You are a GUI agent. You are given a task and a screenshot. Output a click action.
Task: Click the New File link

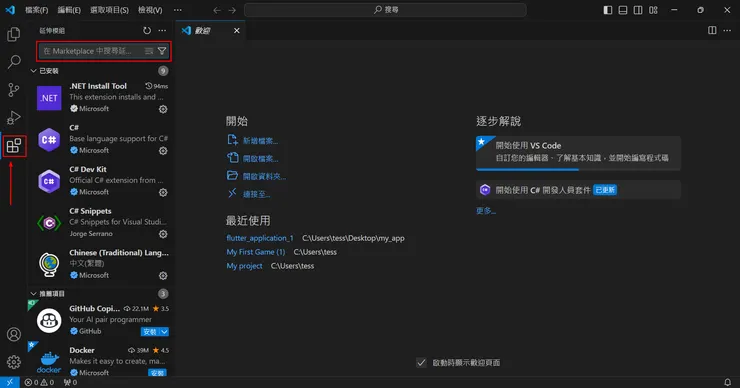click(x=260, y=141)
